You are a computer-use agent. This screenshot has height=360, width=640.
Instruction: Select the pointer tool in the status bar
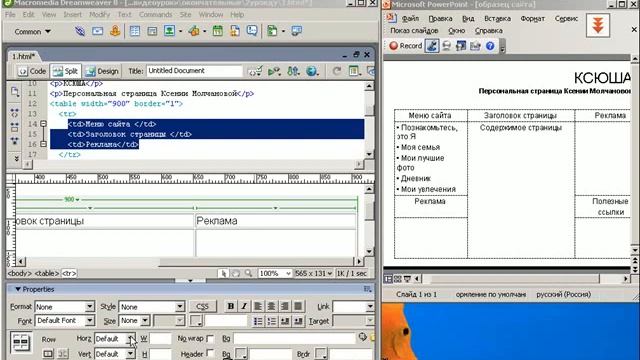[223, 273]
